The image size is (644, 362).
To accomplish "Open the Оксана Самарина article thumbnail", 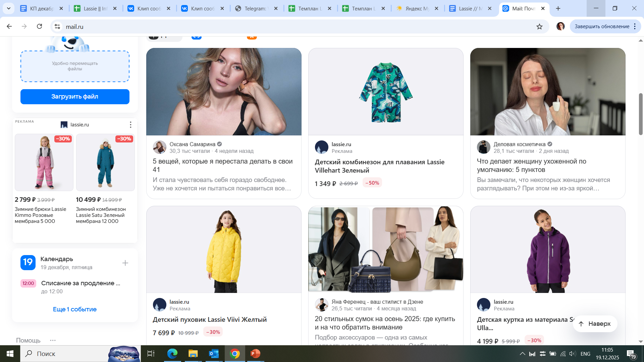I will point(224,92).
